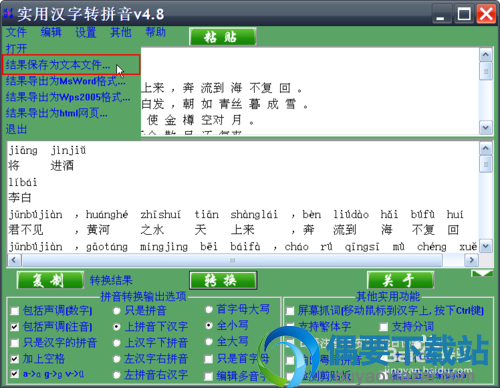Select 结果导出为MsWord格式... menu entry
This screenshot has height=388, width=500.
click(65, 81)
